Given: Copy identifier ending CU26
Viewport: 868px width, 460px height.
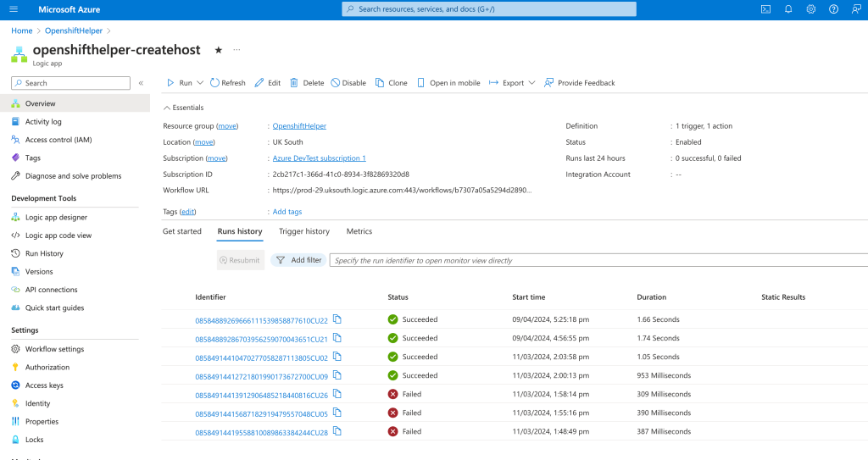Looking at the screenshot, I should pos(337,394).
